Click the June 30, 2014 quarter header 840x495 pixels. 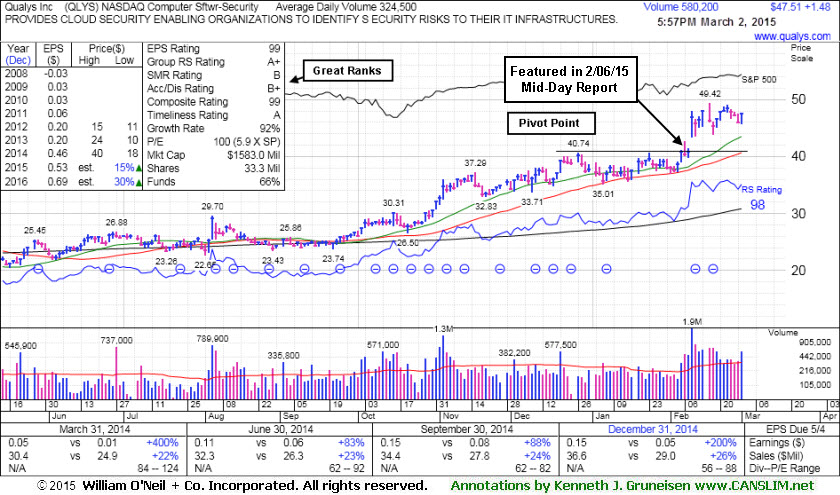(281, 429)
